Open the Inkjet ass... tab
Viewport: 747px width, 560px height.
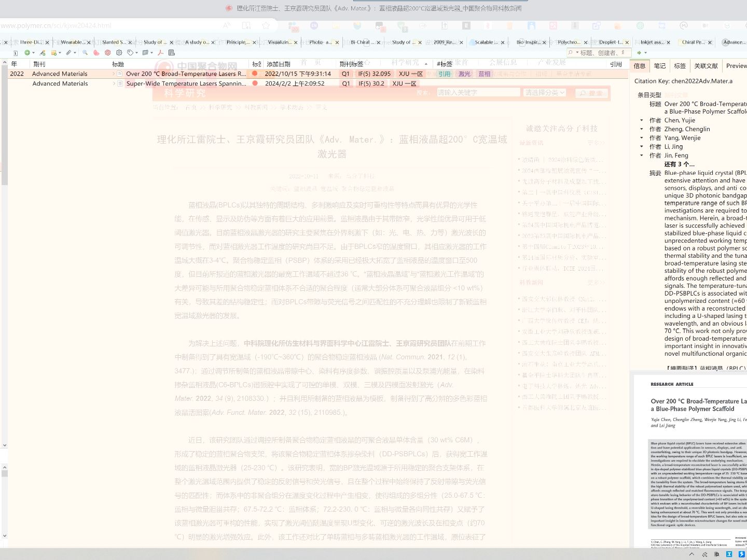[652, 43]
